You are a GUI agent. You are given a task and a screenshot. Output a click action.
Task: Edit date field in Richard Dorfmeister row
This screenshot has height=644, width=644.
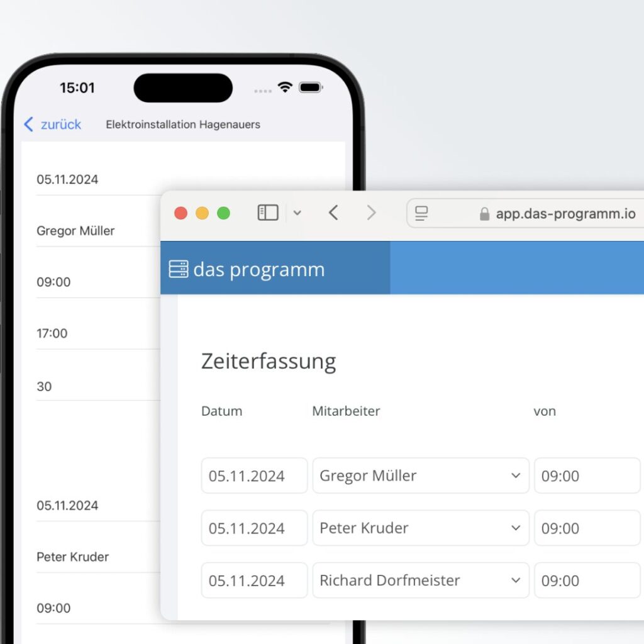pos(254,580)
